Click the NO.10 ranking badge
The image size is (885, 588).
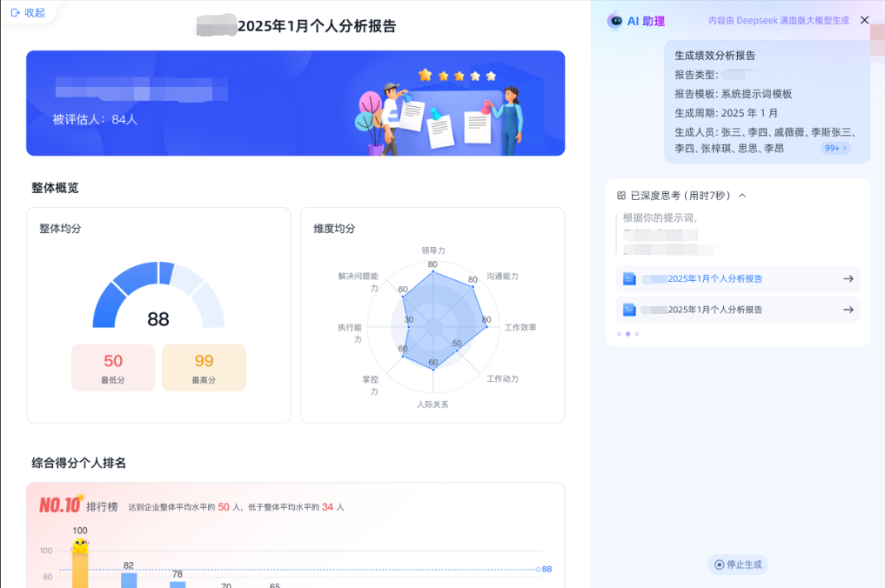(61, 505)
